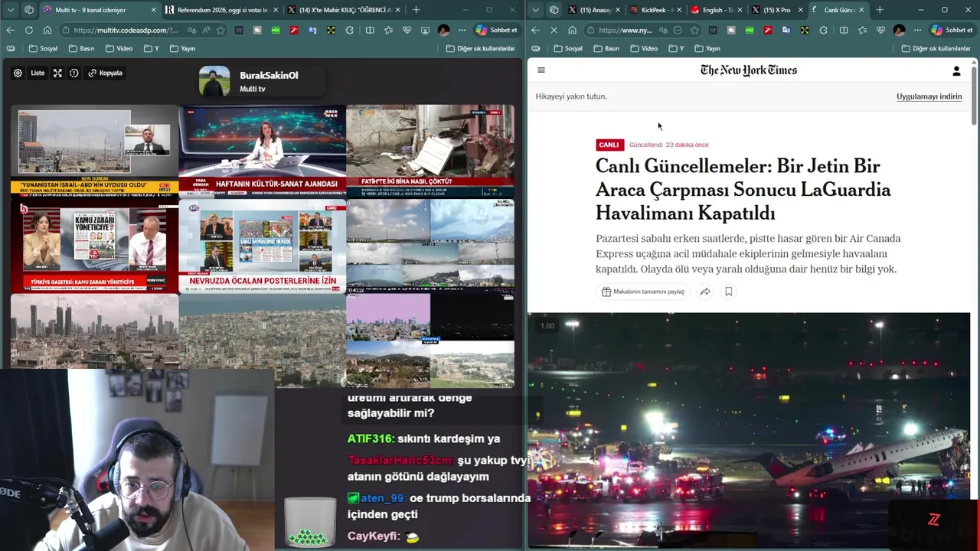Open right browser Settings and more menu
The height and width of the screenshot is (551, 980).
917,30
